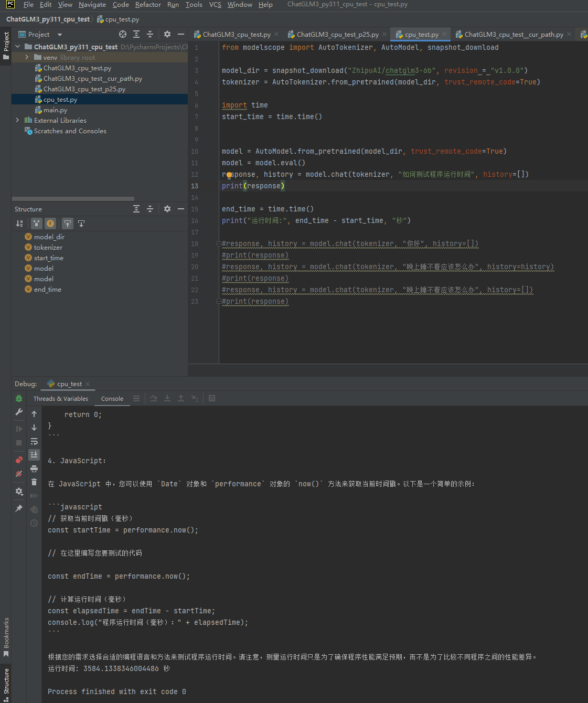The height and width of the screenshot is (703, 588).
Task: Toggle Always Select Opened Element in Structure
Action: (x=68, y=223)
